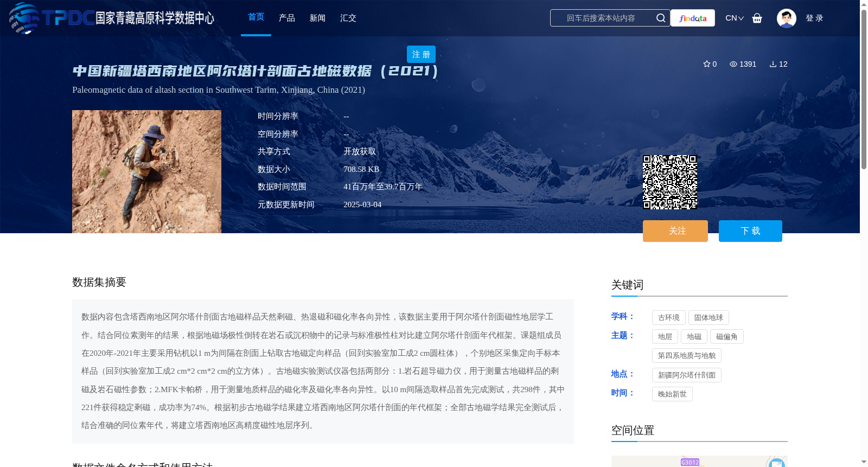Select the 古环境 discipline tag
Image resolution: width=868 pixels, height=467 pixels.
(669, 318)
